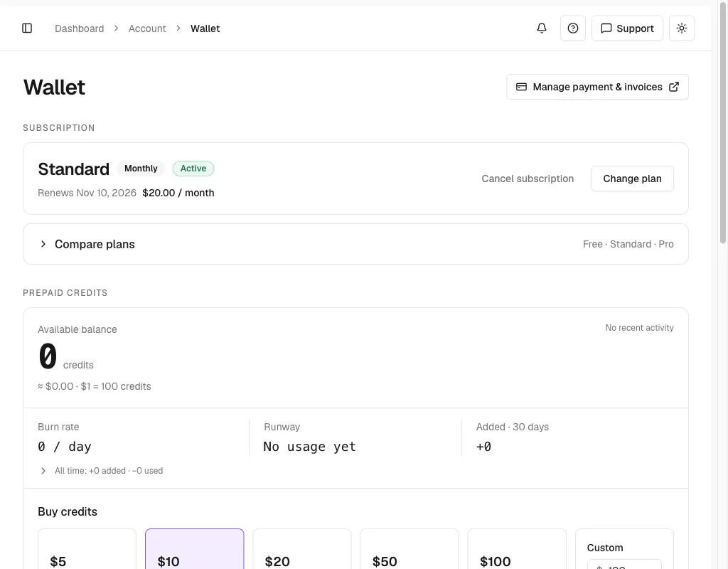This screenshot has height=569, width=728.
Task: Click the $1 = 100 credits conversion text
Action: point(116,386)
